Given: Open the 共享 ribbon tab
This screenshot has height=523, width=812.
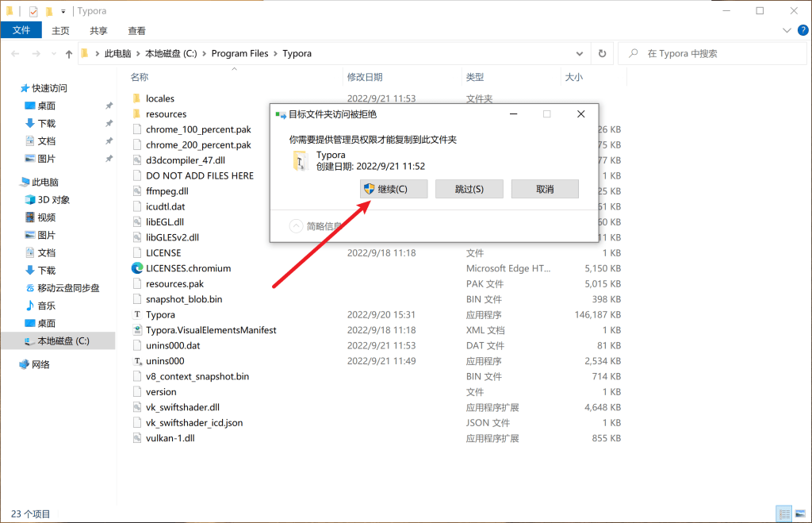Looking at the screenshot, I should 98,30.
